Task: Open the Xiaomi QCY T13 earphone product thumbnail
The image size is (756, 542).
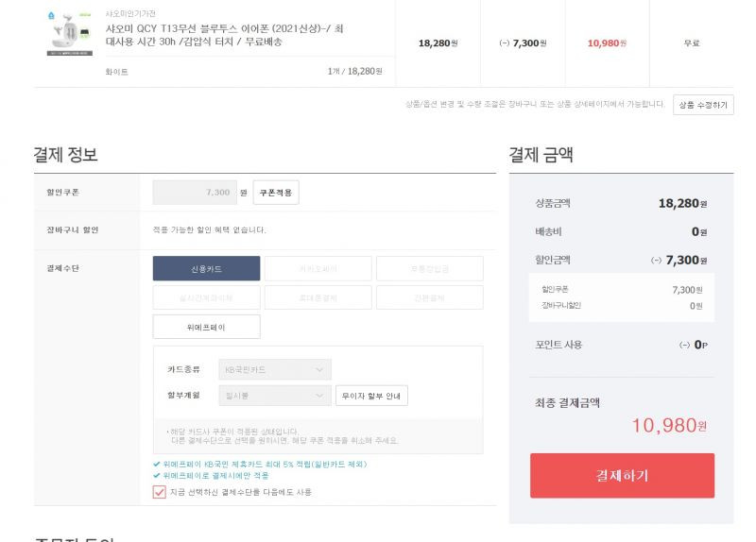Action: coord(69,33)
